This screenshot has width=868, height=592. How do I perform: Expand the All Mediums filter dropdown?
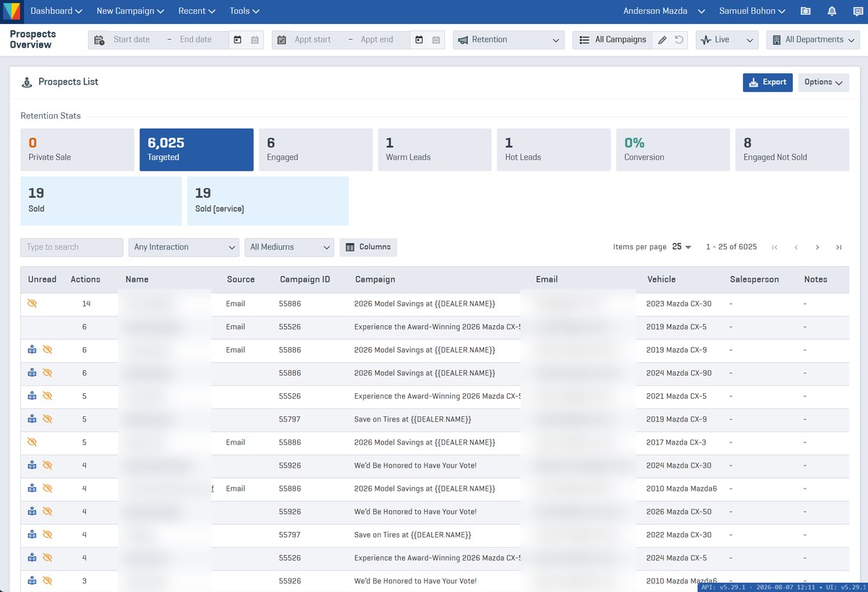tap(289, 247)
